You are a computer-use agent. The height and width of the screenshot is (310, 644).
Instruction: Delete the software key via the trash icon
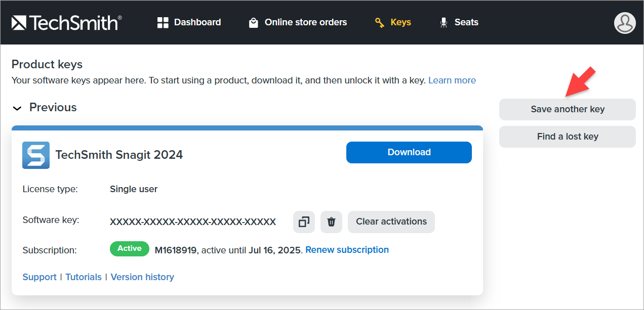[x=331, y=222]
